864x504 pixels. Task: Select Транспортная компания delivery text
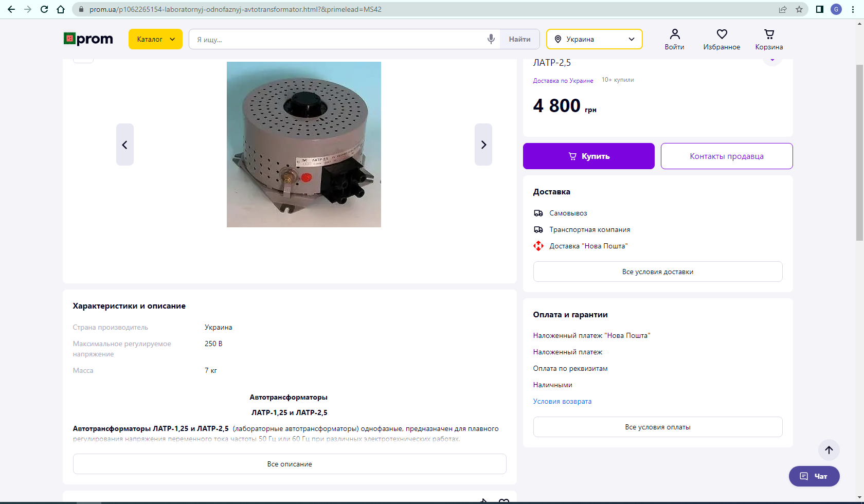(590, 229)
